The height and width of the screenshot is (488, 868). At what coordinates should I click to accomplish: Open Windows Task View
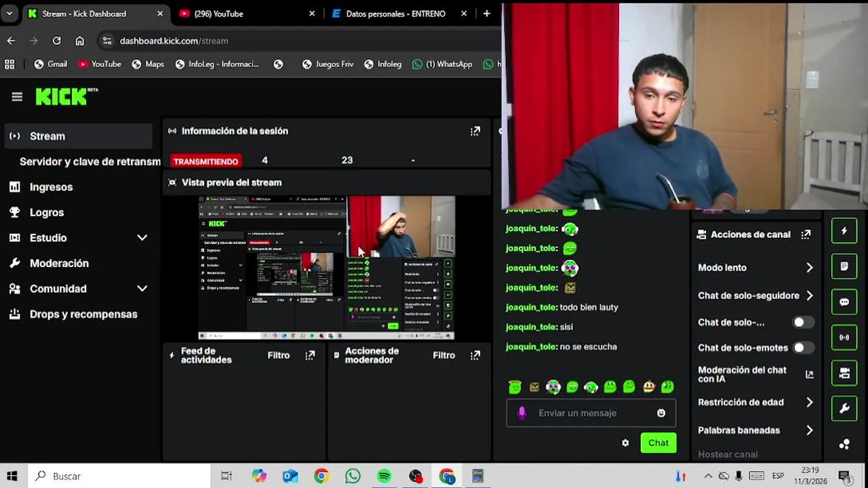226,476
